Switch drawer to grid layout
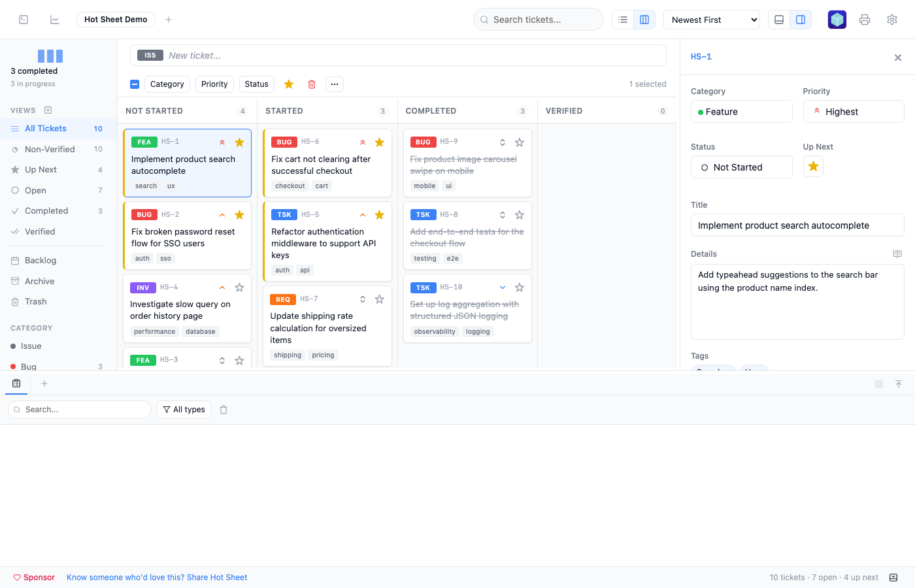 point(879,384)
